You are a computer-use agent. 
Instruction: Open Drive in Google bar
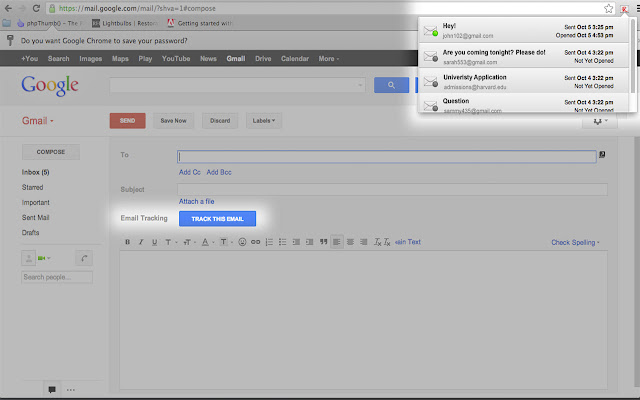pyautogui.click(x=263, y=59)
